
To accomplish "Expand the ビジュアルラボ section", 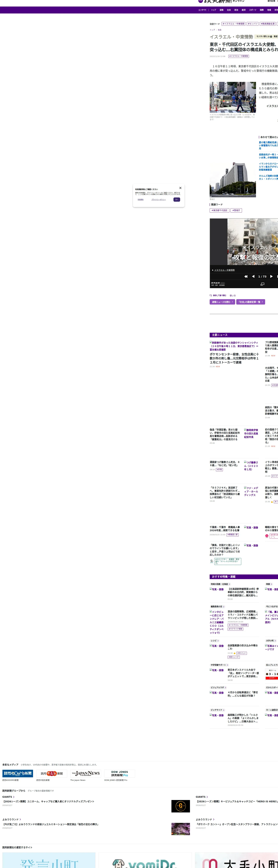I will pos(218,687).
